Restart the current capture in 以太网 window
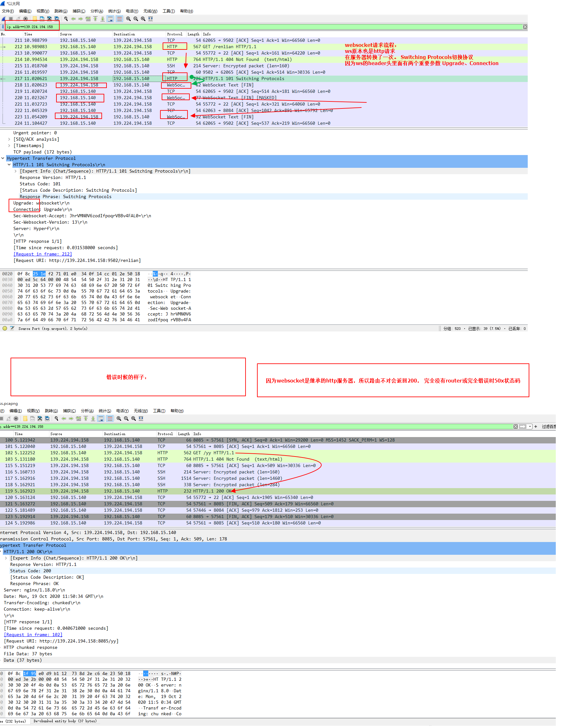This screenshot has width=566, height=728. tap(18, 19)
